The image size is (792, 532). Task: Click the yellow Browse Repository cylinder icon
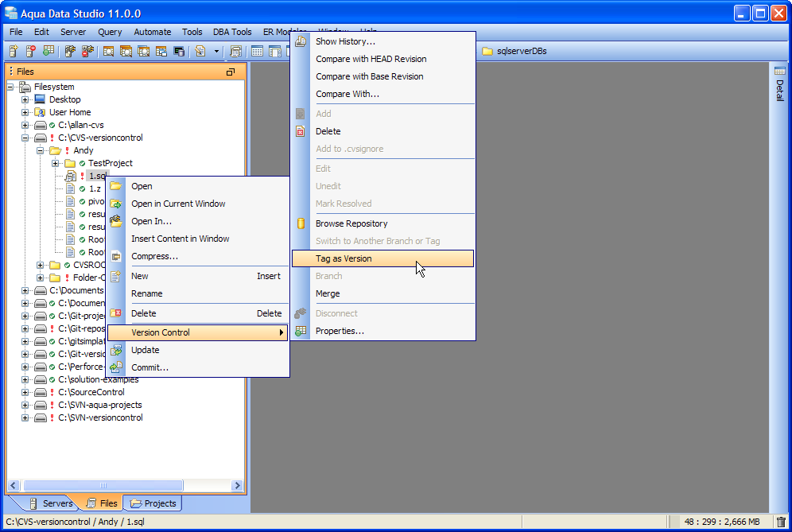(301, 223)
